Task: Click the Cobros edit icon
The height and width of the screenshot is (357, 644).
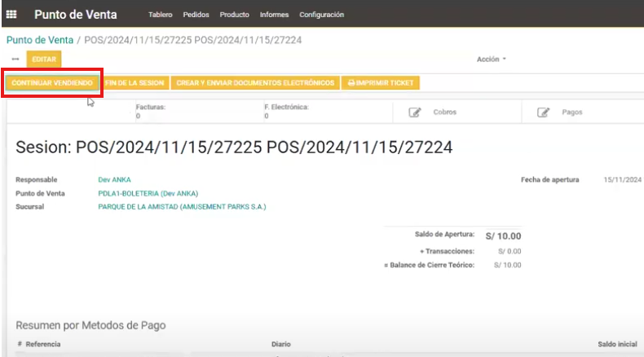Action: (414, 112)
